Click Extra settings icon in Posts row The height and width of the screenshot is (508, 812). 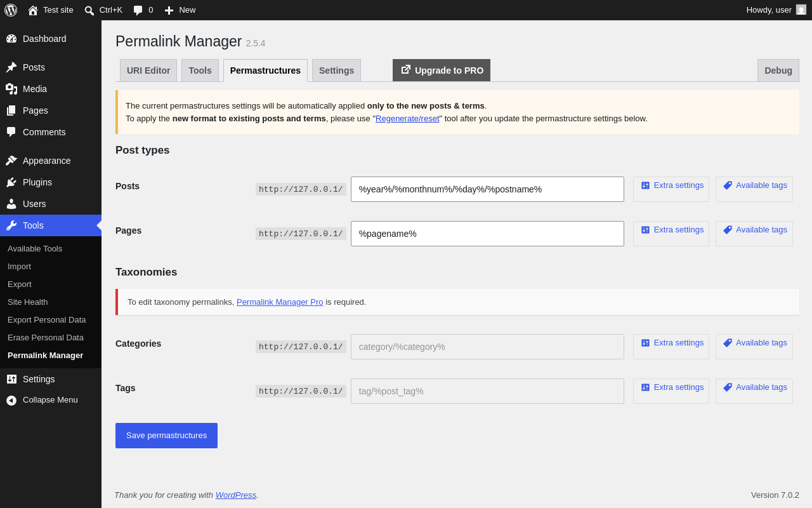pos(645,185)
